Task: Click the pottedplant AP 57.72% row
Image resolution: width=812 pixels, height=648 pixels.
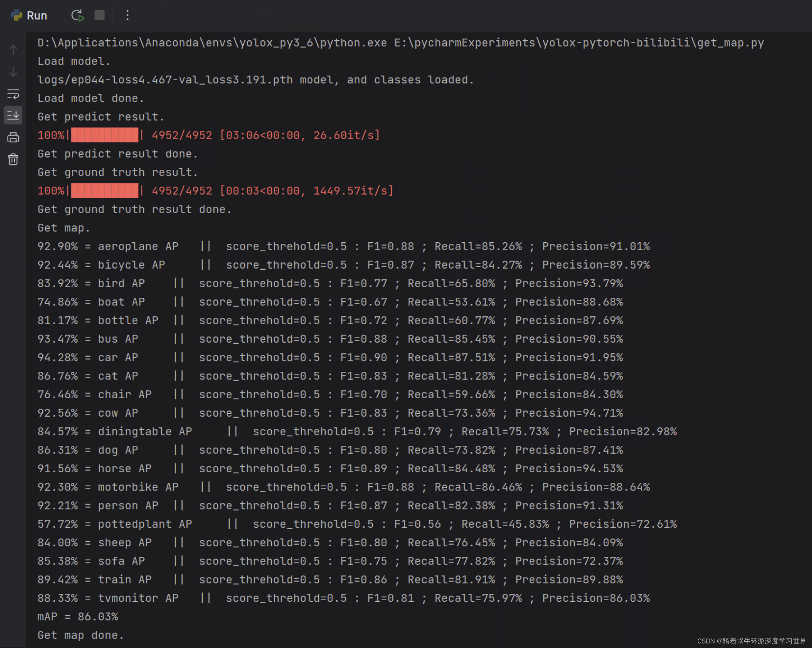Action: pos(357,524)
